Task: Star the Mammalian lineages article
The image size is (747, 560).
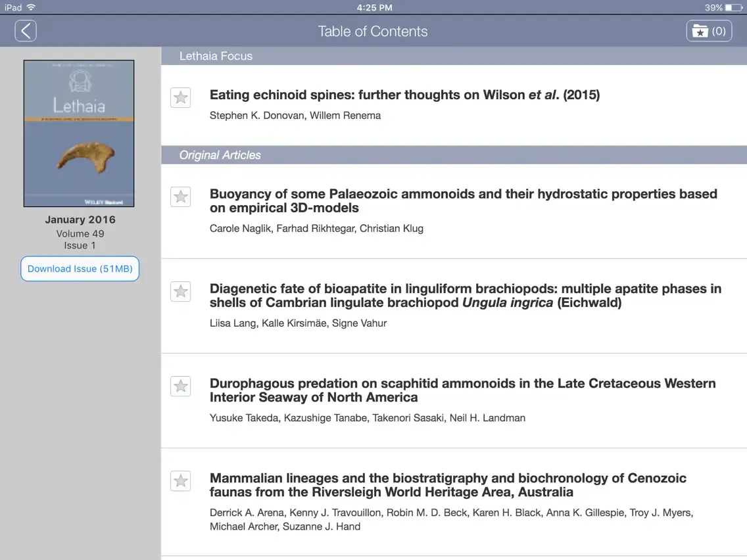Action: point(180,481)
